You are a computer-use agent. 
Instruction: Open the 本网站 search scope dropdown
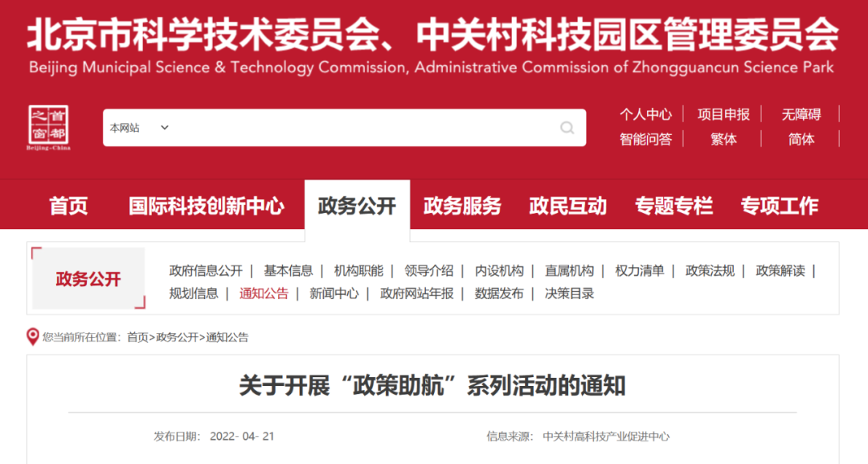139,128
